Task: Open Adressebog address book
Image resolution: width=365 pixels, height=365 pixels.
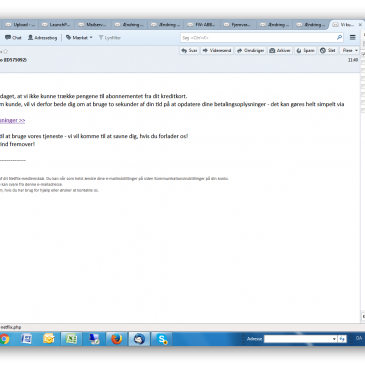Action: click(42, 38)
